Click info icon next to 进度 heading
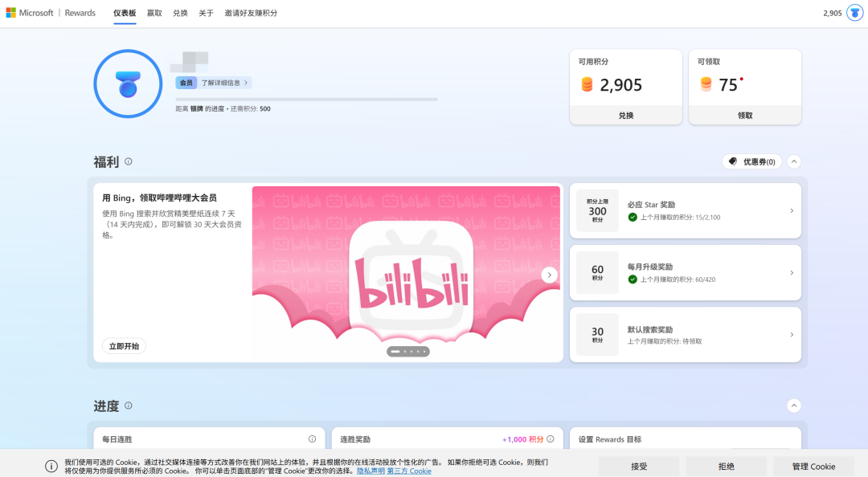The height and width of the screenshot is (477, 868). point(129,406)
